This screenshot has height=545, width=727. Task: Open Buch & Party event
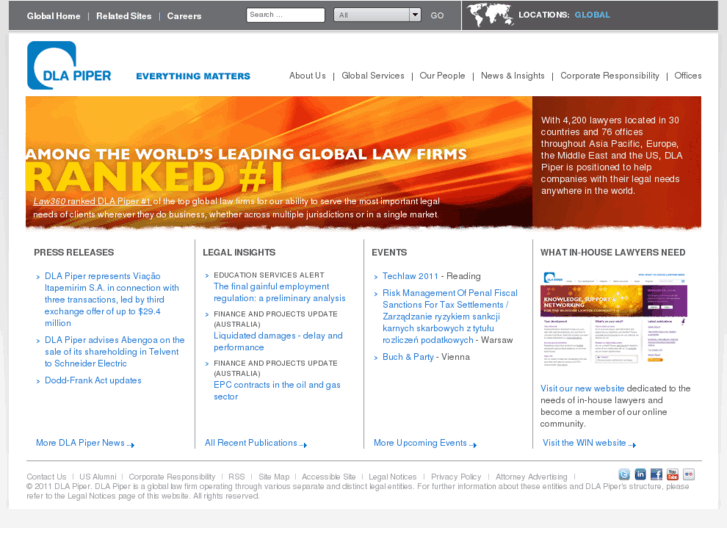pyautogui.click(x=408, y=357)
